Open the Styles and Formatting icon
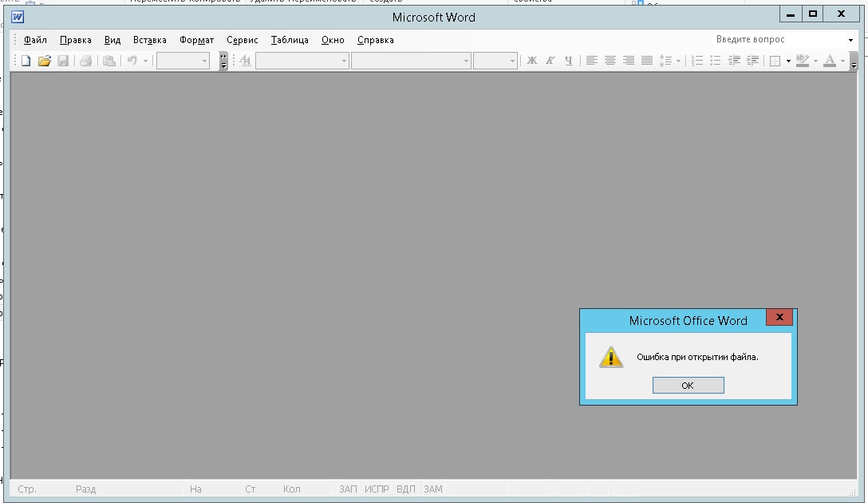This screenshot has width=868, height=503. click(245, 61)
